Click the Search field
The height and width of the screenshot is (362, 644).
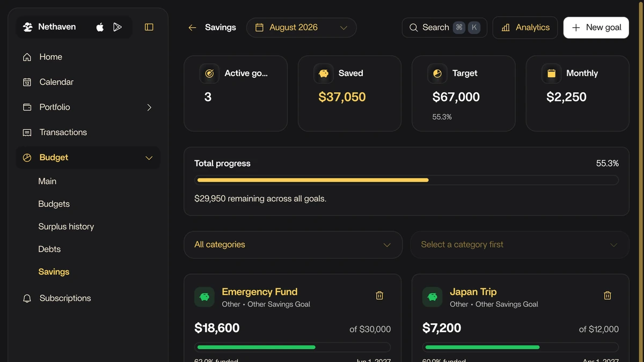pyautogui.click(x=444, y=27)
